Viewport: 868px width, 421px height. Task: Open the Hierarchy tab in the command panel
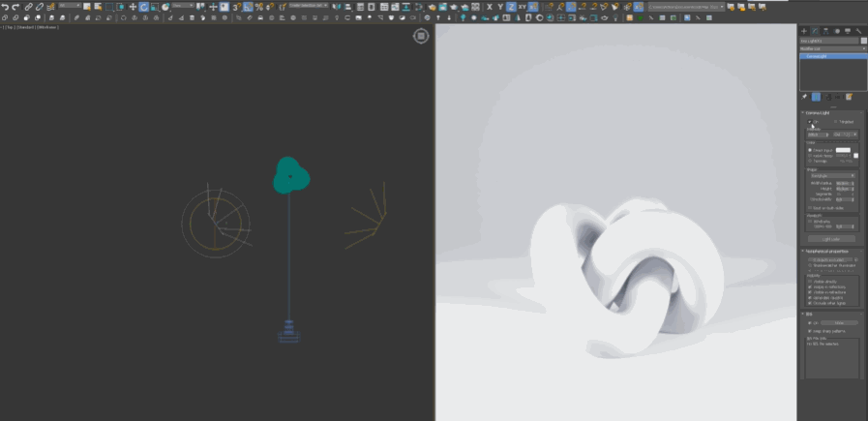tap(826, 31)
